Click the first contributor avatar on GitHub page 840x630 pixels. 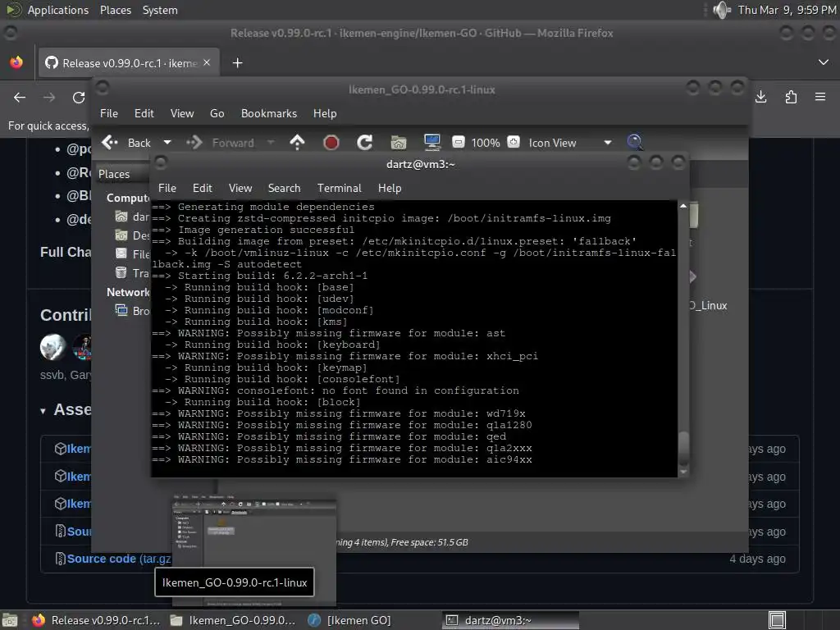click(x=53, y=347)
